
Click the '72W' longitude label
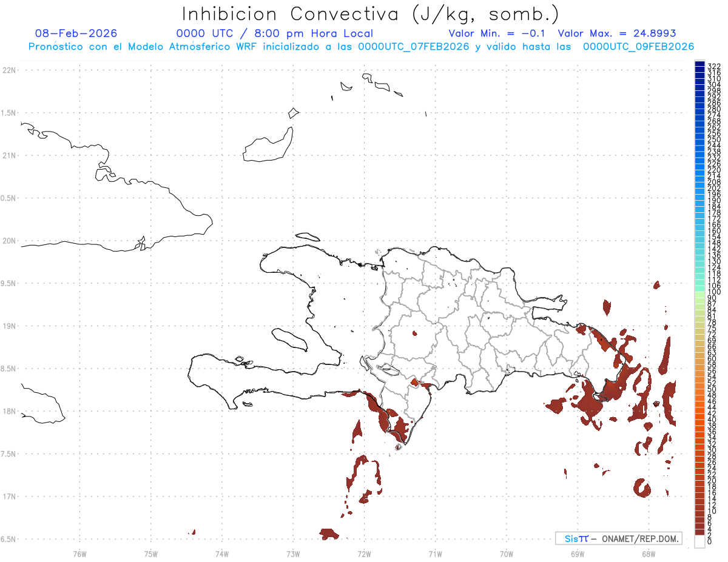pyautogui.click(x=365, y=554)
